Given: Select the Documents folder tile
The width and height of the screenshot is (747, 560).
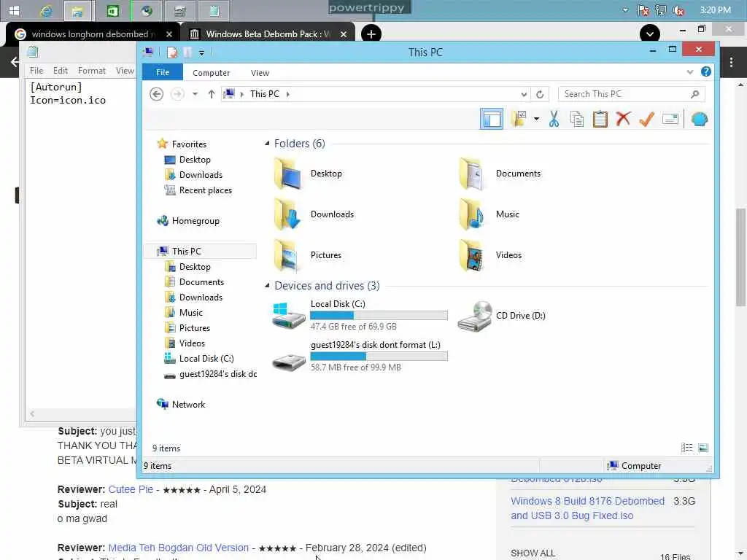Looking at the screenshot, I should click(499, 174).
